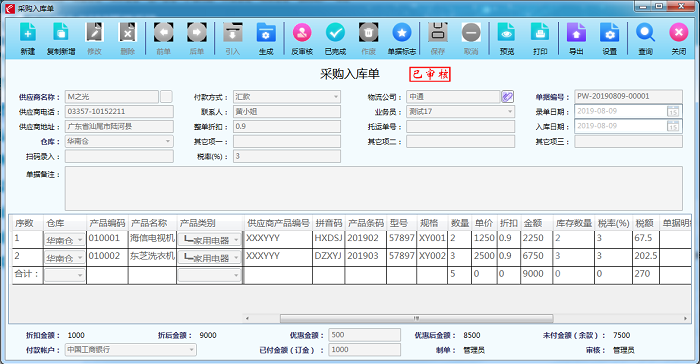Select the cell 东芝洗衣机

click(152, 257)
